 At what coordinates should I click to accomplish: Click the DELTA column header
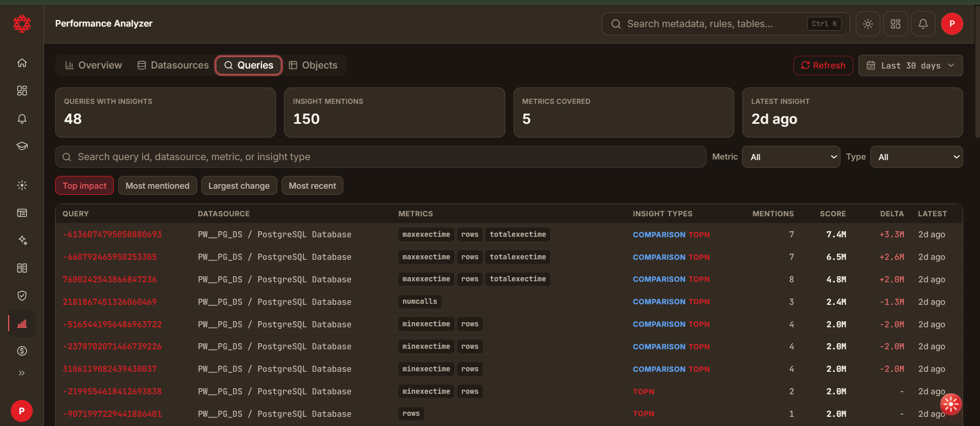(x=892, y=214)
